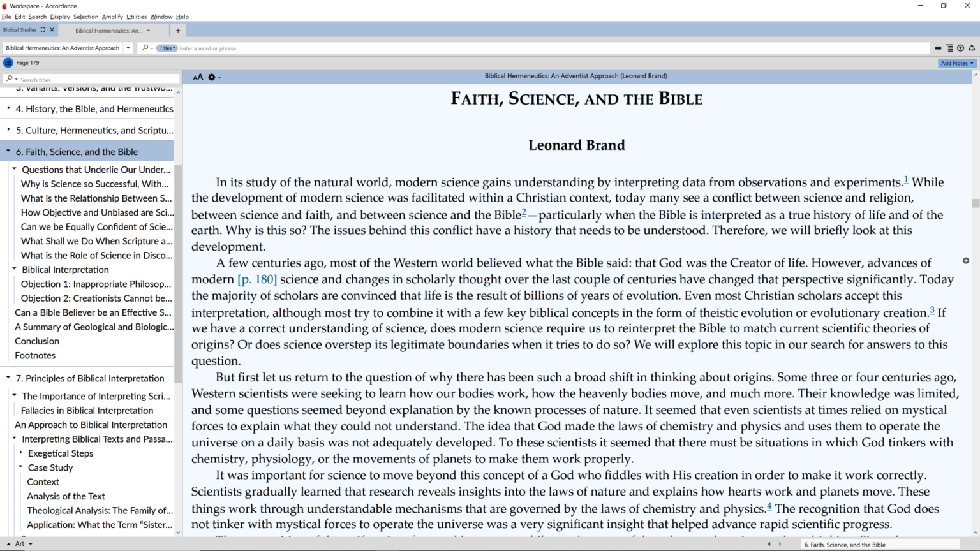Click the recycle contents icon in the toolbar
The image size is (980, 551).
coord(972,48)
